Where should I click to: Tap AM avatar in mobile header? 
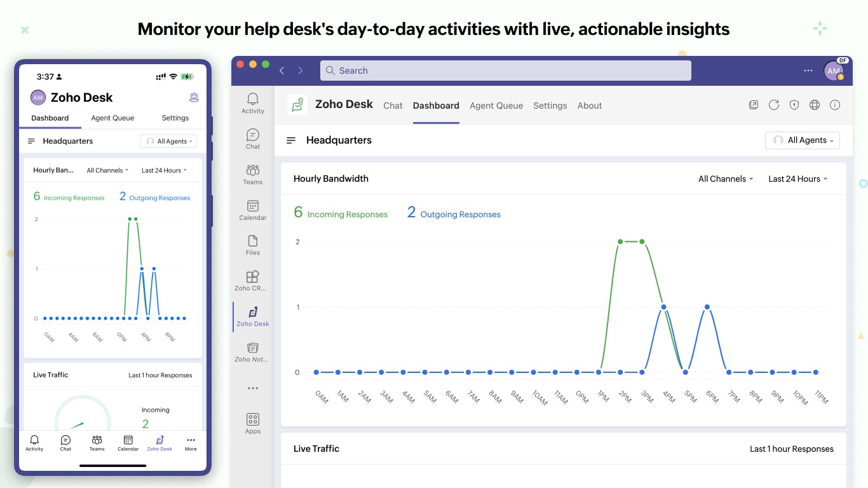[38, 97]
